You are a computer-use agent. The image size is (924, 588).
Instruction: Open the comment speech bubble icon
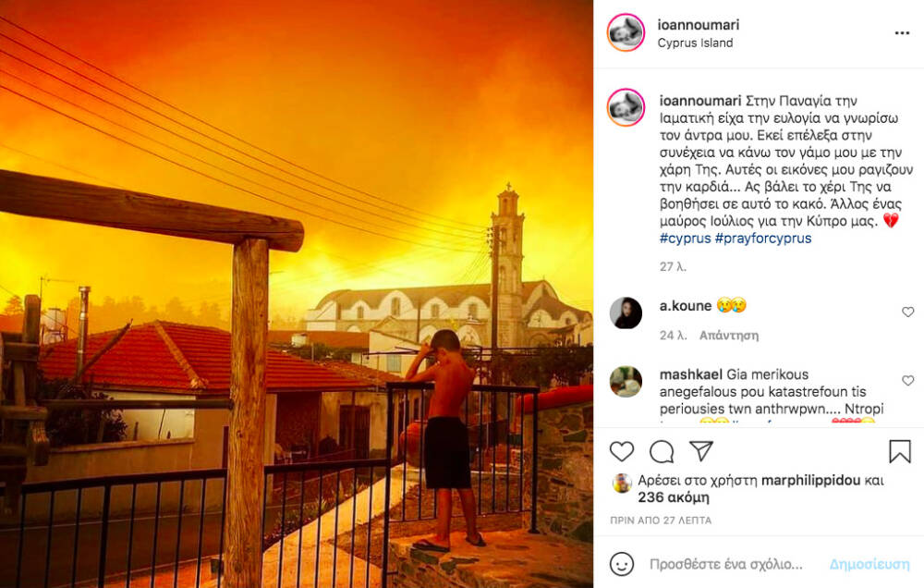[662, 452]
